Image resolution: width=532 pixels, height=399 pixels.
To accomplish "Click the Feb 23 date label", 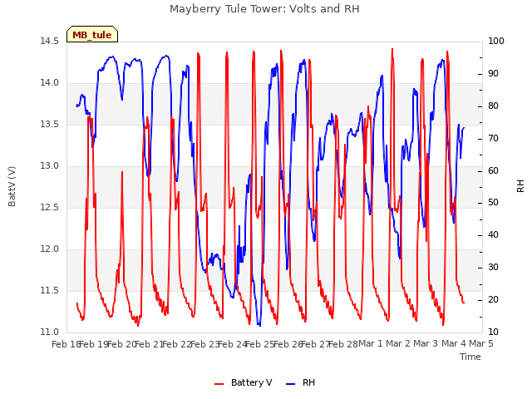I will 204,344.
